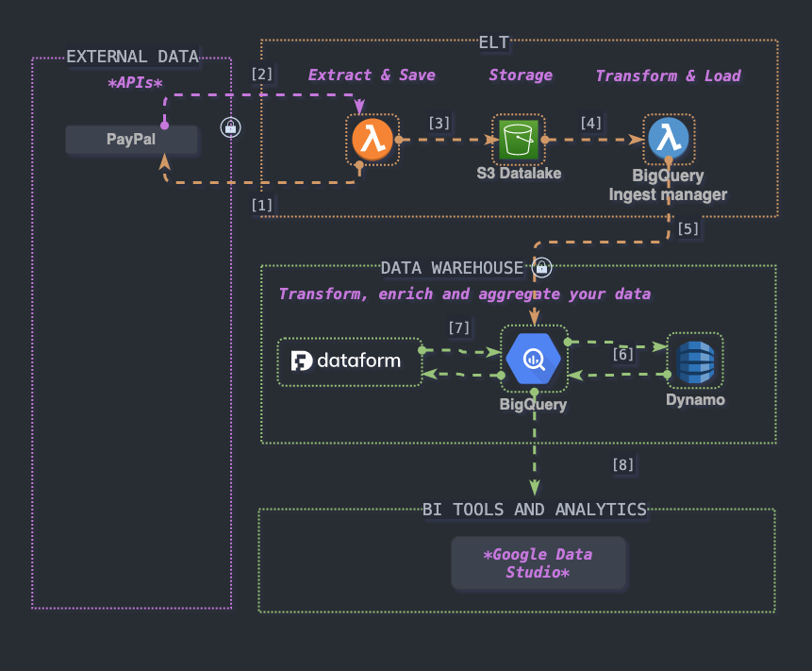Click the ELT group title

[493, 42]
